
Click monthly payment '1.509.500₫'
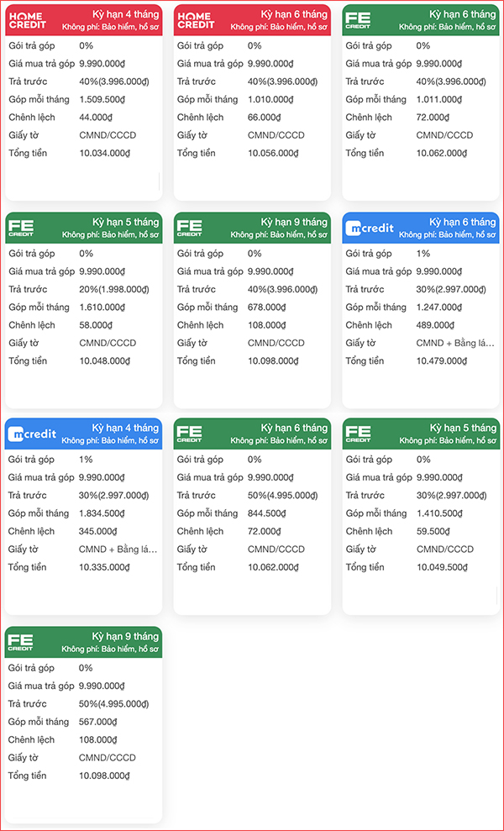[102, 100]
